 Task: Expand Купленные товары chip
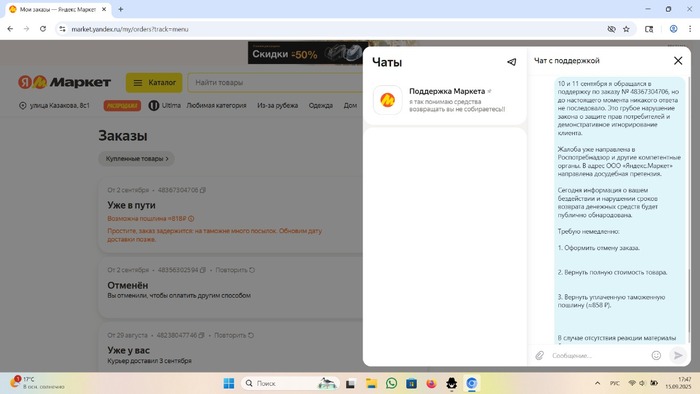pos(137,158)
